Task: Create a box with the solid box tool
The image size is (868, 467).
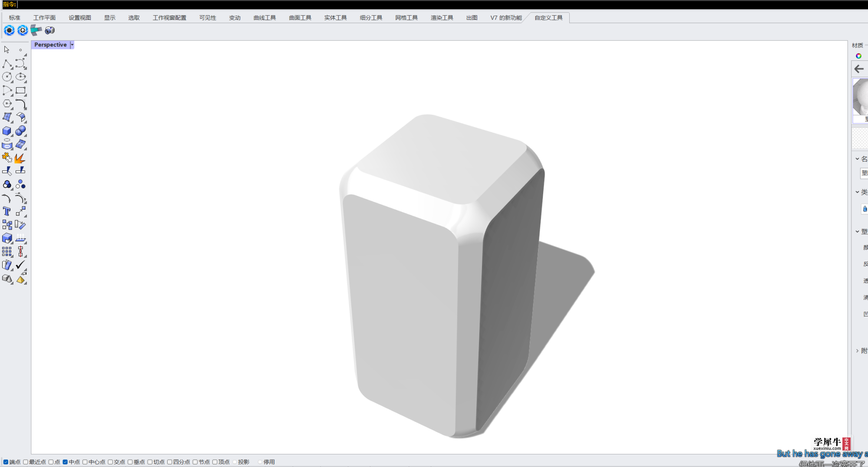Action: pos(7,131)
